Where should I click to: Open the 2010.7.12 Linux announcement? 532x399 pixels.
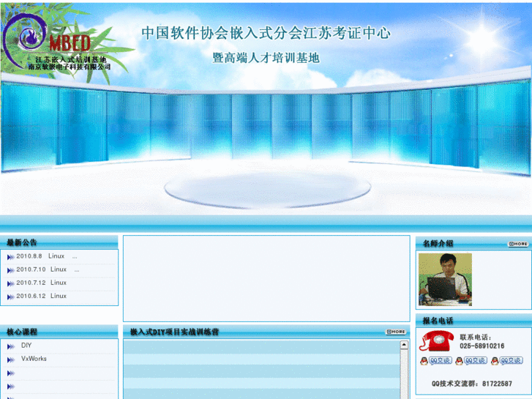pos(42,283)
